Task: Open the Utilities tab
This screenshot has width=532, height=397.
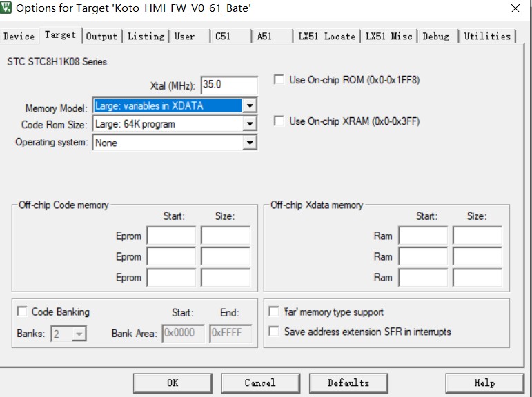Action: [487, 36]
